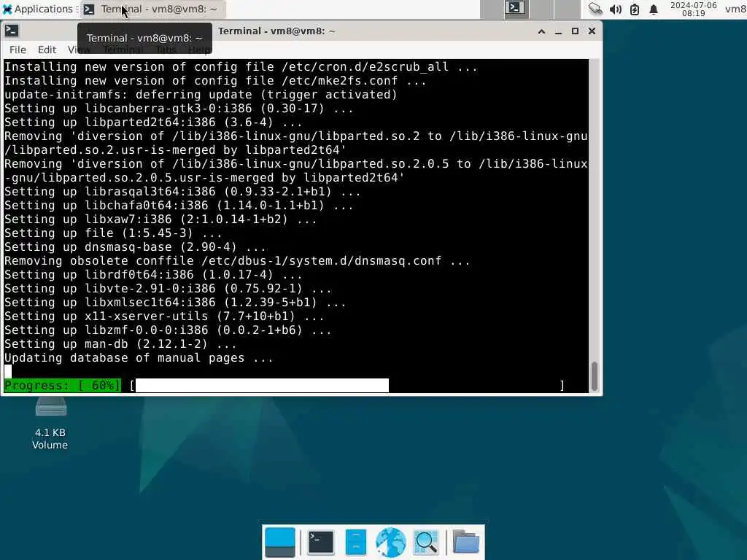
Task: Close the Terminal window
Action: 592,31
